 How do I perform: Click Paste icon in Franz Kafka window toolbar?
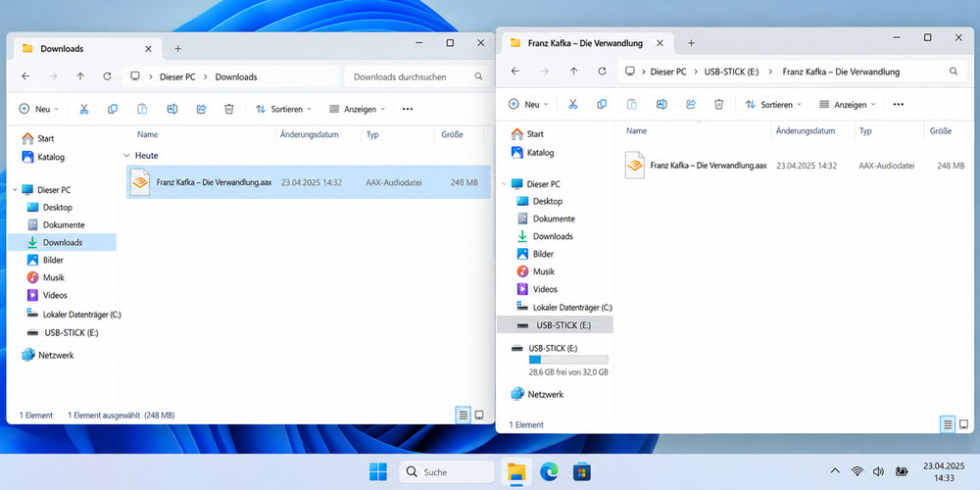pos(632,105)
